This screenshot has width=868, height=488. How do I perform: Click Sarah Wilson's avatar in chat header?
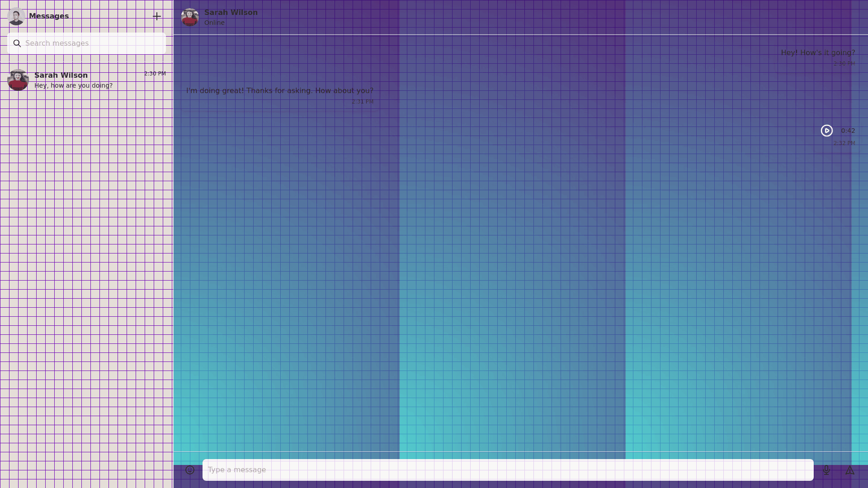pyautogui.click(x=190, y=17)
